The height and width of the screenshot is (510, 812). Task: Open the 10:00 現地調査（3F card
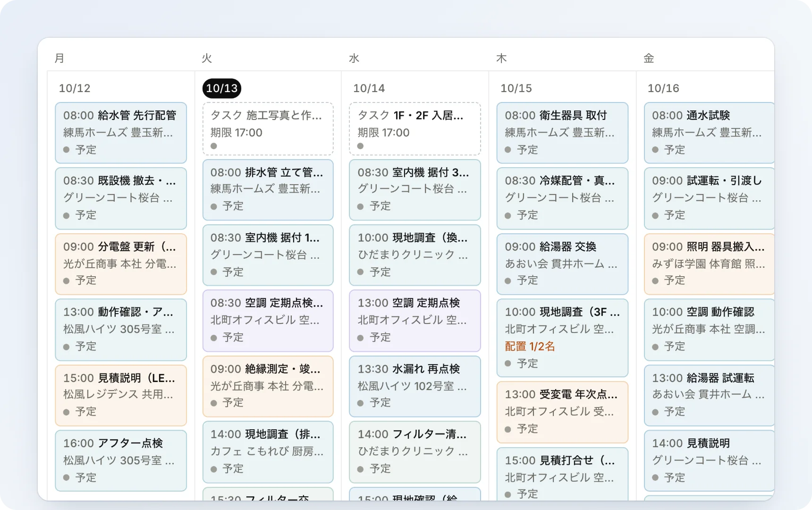tap(562, 338)
